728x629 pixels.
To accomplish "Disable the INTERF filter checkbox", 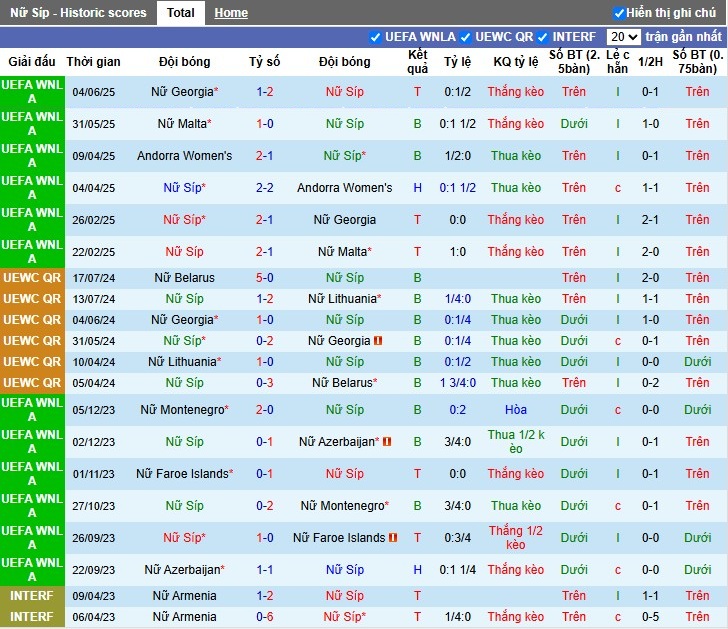I will click(543, 37).
